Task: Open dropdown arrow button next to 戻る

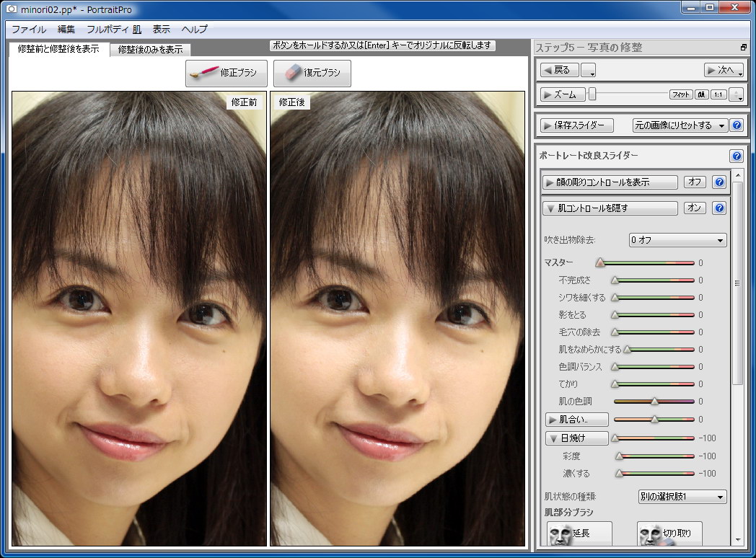Action: click(x=588, y=71)
